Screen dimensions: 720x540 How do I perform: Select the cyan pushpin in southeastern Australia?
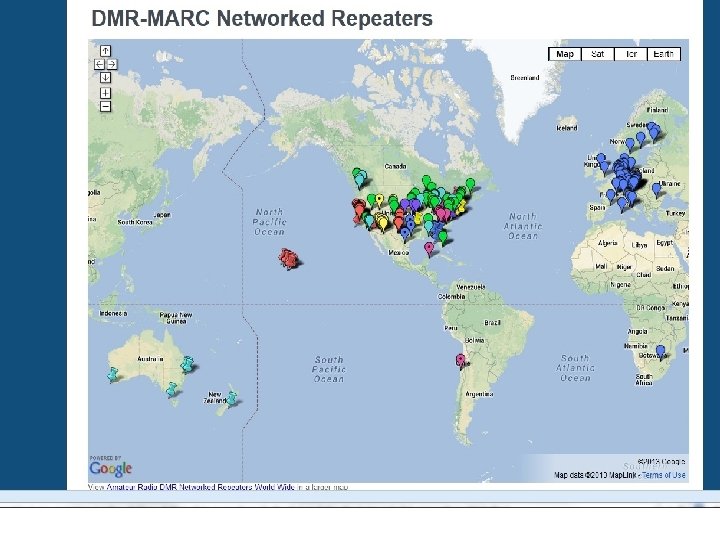(x=171, y=390)
